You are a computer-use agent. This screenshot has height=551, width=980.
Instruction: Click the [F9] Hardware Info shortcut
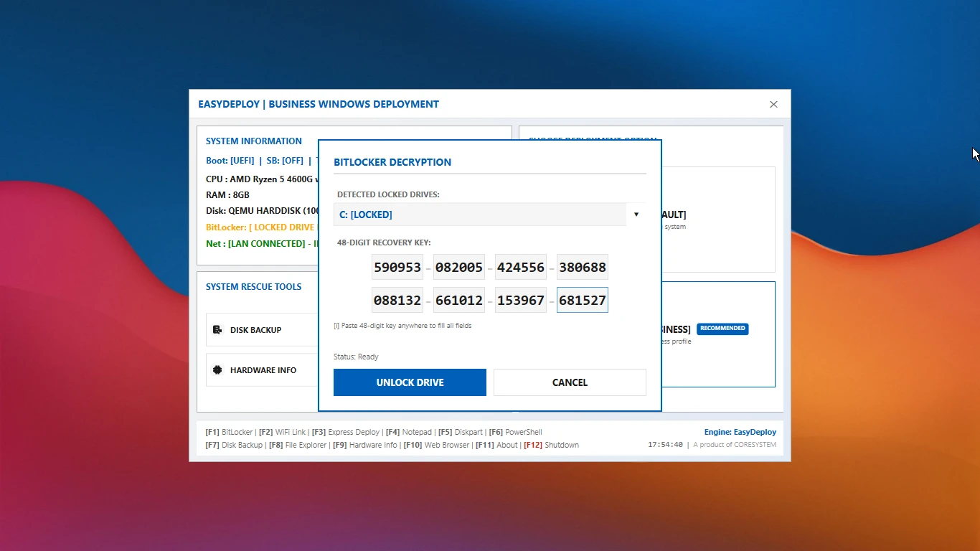(x=364, y=446)
